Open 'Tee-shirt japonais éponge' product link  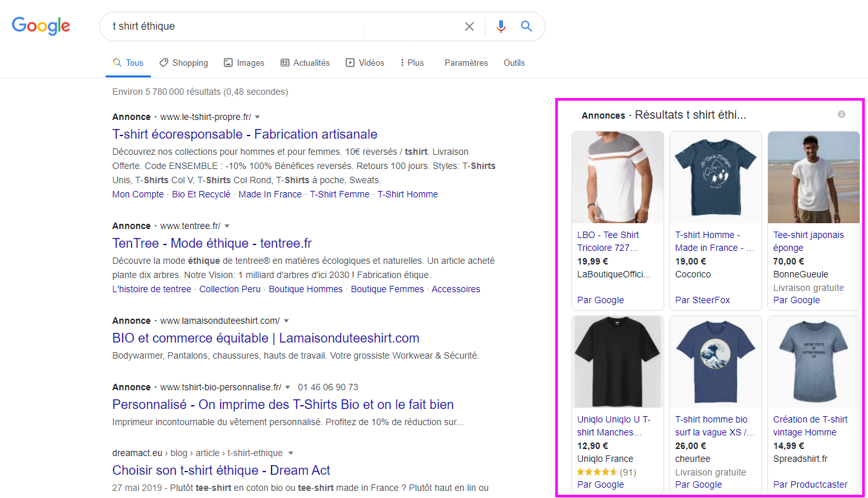[x=808, y=241]
